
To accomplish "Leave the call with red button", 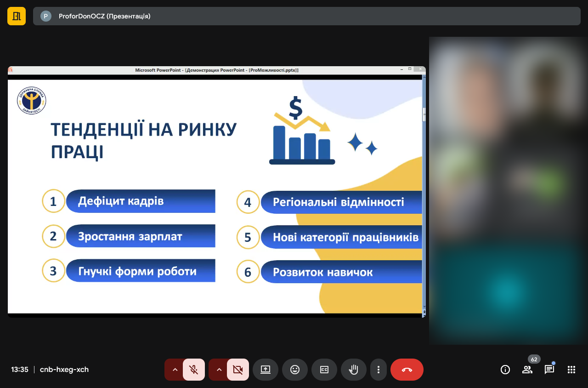I will click(407, 370).
